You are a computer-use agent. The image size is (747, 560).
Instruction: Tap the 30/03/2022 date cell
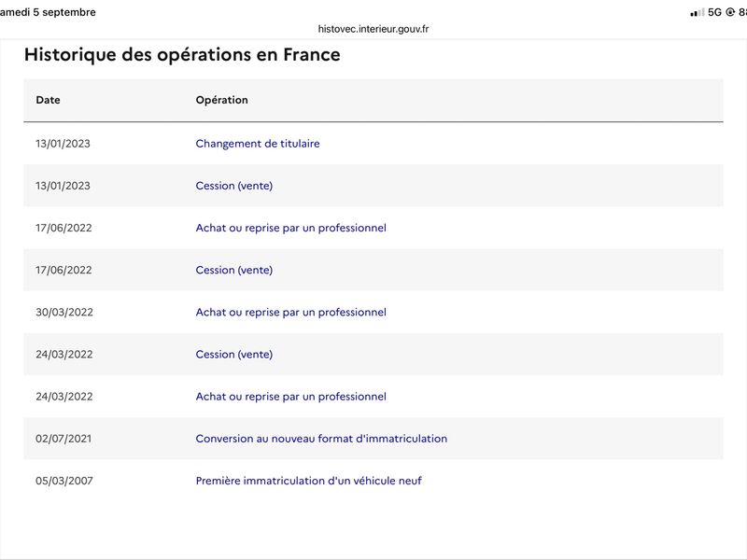coord(64,313)
